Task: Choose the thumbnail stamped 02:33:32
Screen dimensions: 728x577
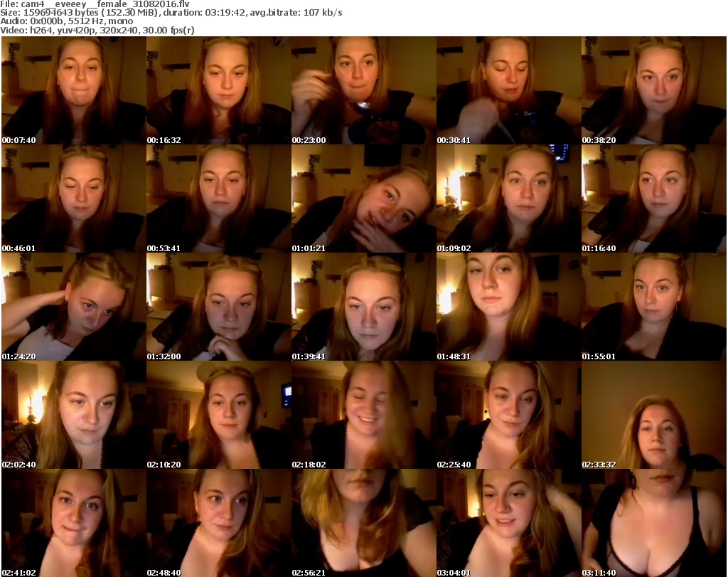Action: click(x=654, y=415)
